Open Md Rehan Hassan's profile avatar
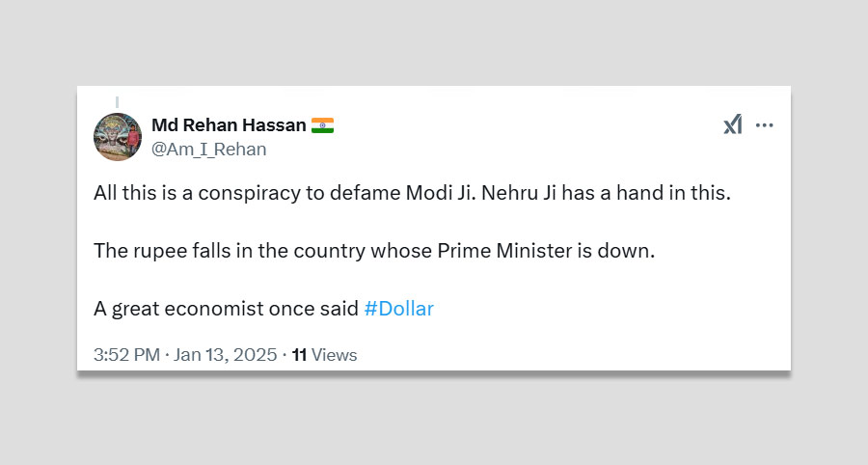This screenshot has height=465, width=868. [x=118, y=136]
